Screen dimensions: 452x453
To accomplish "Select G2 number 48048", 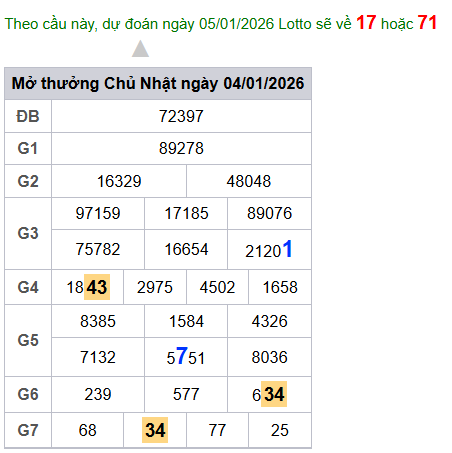I will point(249,181).
